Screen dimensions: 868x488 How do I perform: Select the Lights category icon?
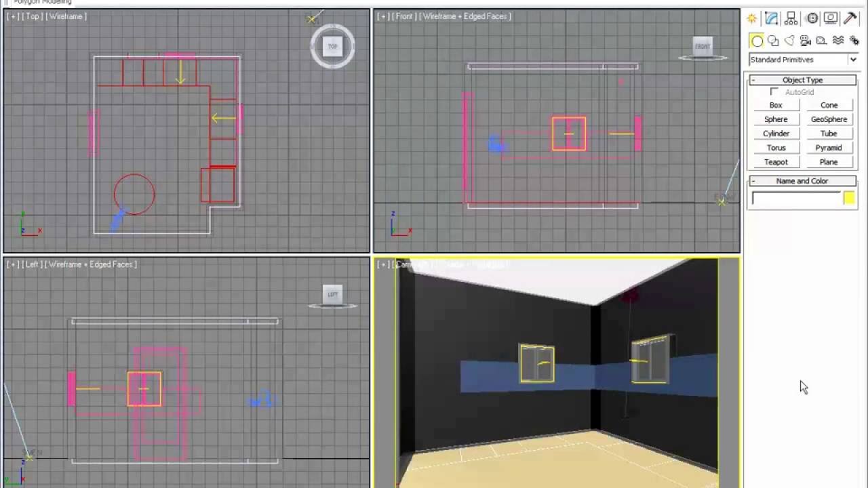pyautogui.click(x=789, y=41)
